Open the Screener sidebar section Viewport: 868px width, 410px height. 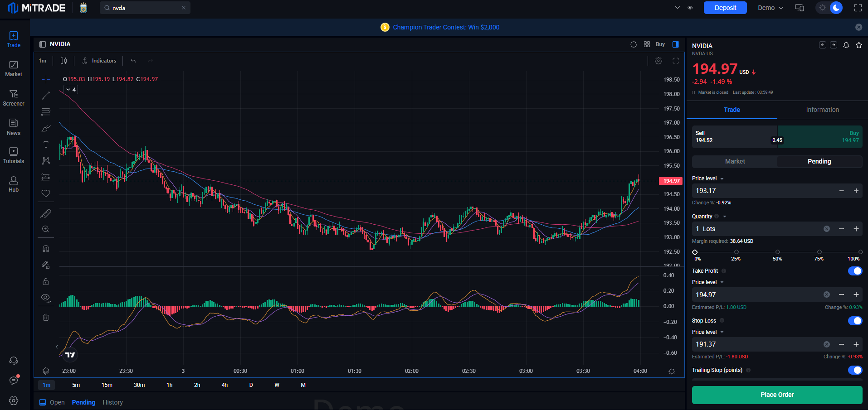pyautogui.click(x=14, y=98)
